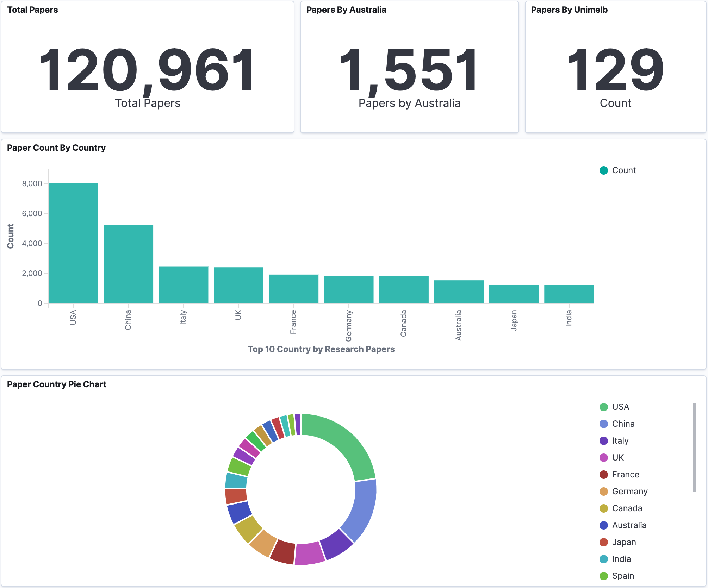Click the India legend color dot
The width and height of the screenshot is (708, 588).
604,559
